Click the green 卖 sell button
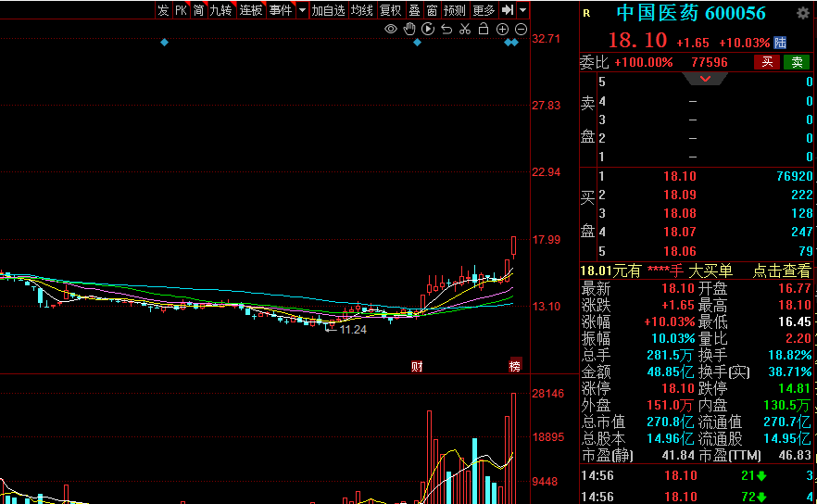The height and width of the screenshot is (504, 817). click(797, 63)
